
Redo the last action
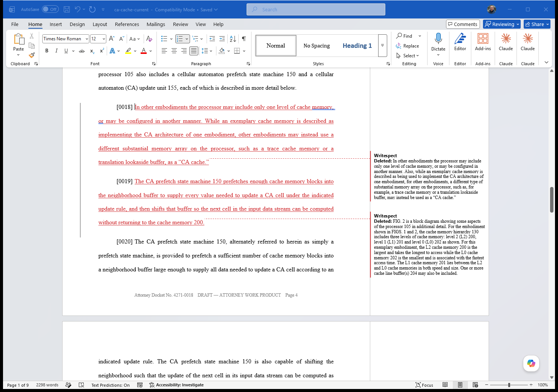(x=92, y=9)
